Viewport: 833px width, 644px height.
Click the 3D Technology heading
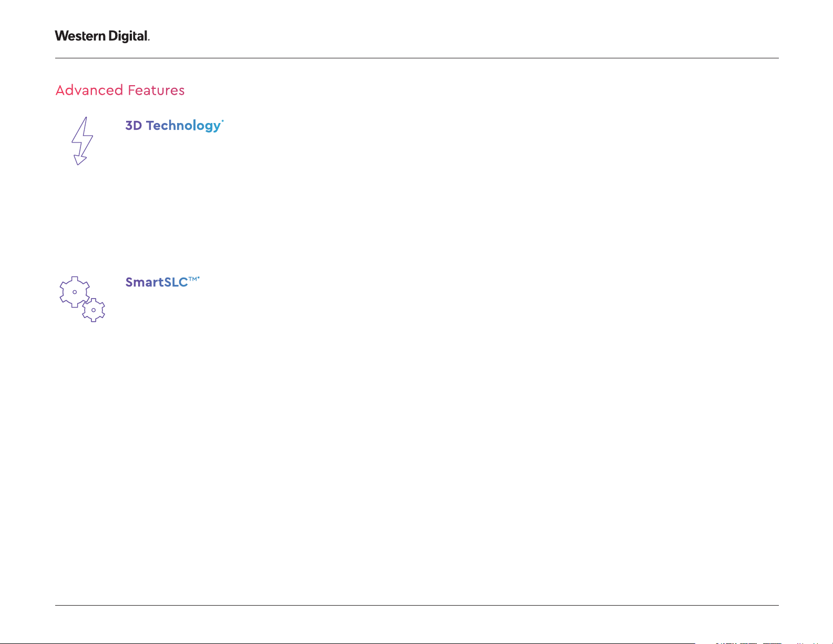point(174,126)
